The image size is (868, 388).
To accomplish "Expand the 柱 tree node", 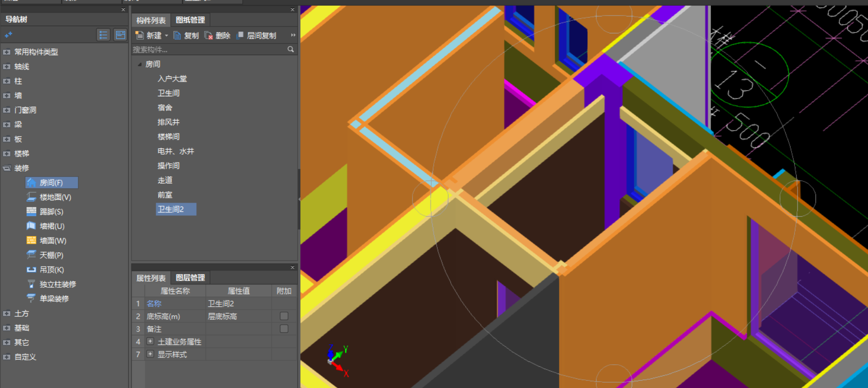I will (x=7, y=81).
